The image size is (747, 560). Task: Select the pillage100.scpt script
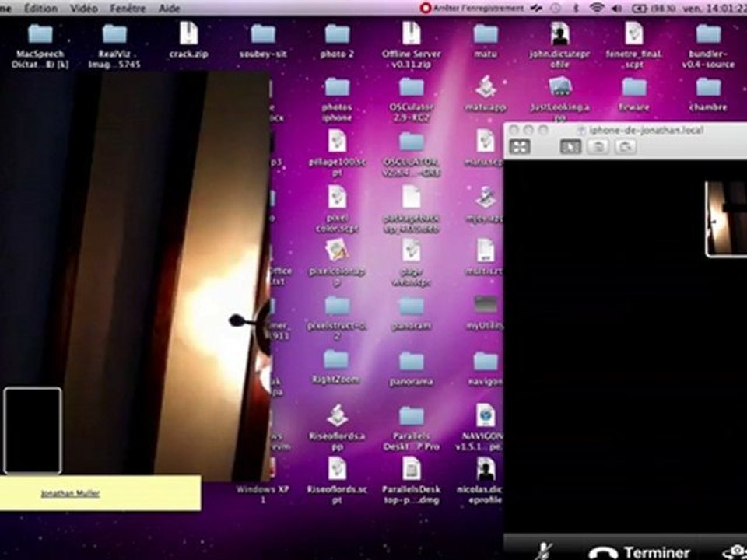(x=337, y=152)
